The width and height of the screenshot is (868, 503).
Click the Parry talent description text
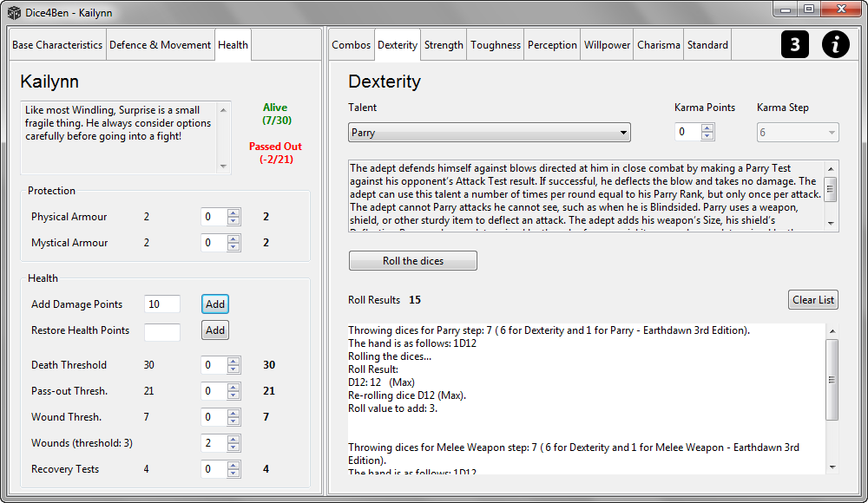586,195
